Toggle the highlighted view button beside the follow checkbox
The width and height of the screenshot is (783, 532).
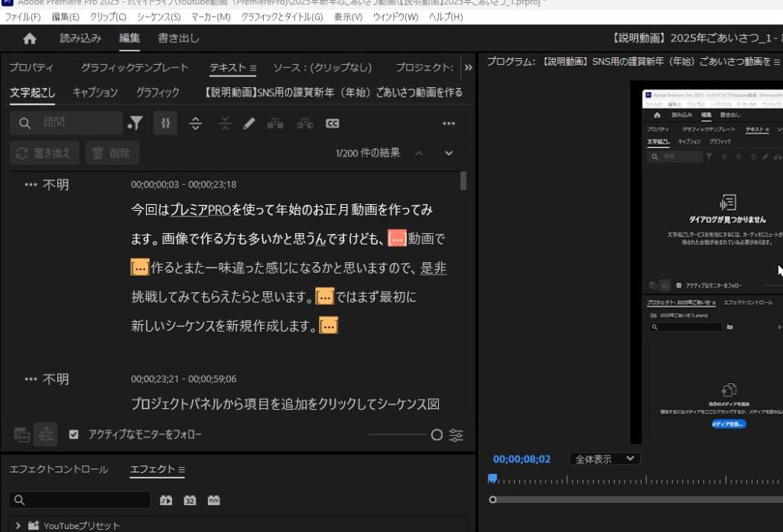(x=45, y=435)
